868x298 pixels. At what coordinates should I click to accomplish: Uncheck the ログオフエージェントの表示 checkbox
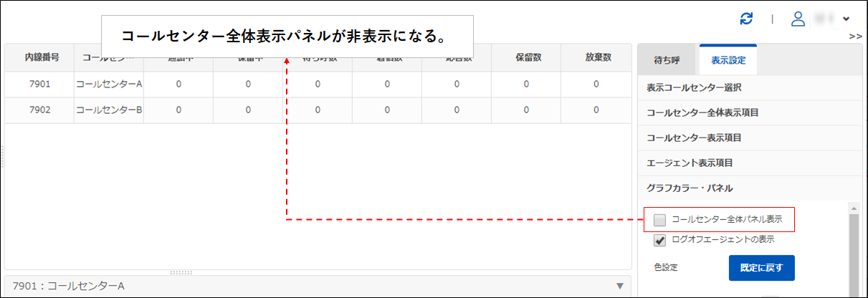(x=660, y=240)
